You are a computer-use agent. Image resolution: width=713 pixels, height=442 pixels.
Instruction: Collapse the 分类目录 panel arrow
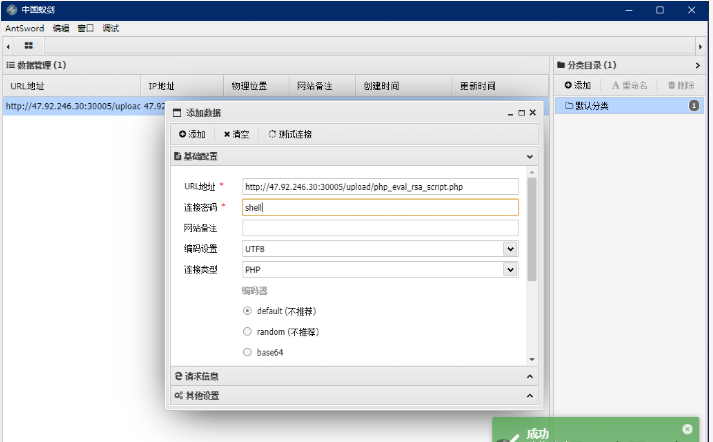point(698,65)
